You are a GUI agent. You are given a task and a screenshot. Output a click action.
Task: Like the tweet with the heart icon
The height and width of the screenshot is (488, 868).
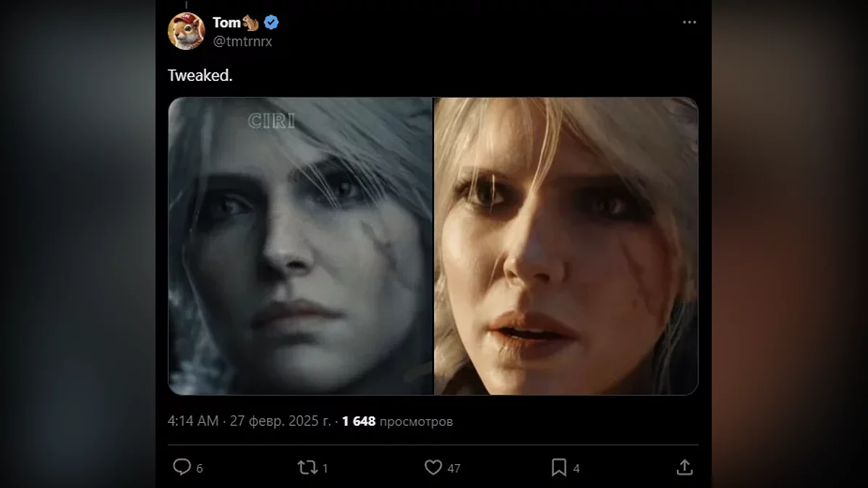point(433,468)
